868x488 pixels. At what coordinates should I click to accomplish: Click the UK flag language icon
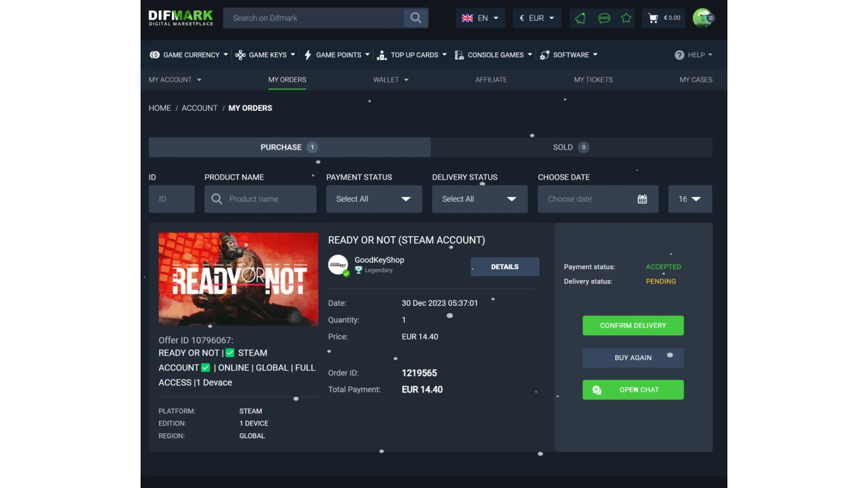click(467, 18)
